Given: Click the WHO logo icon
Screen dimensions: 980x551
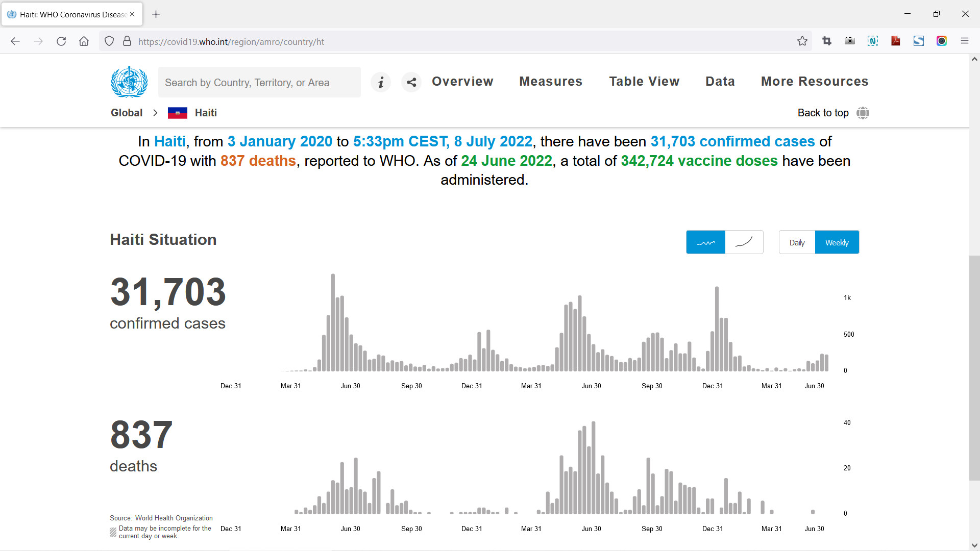Looking at the screenshot, I should click(x=129, y=82).
